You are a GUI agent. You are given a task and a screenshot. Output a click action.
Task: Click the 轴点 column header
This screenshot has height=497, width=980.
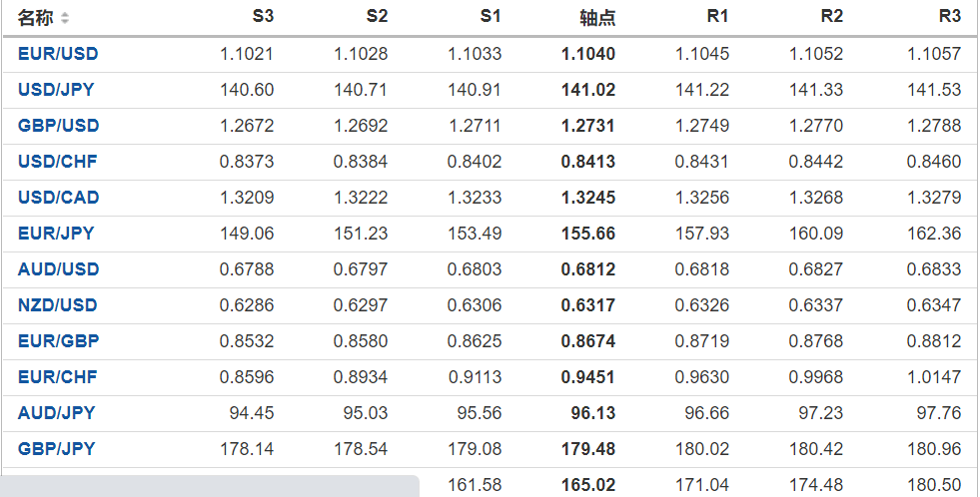point(597,17)
